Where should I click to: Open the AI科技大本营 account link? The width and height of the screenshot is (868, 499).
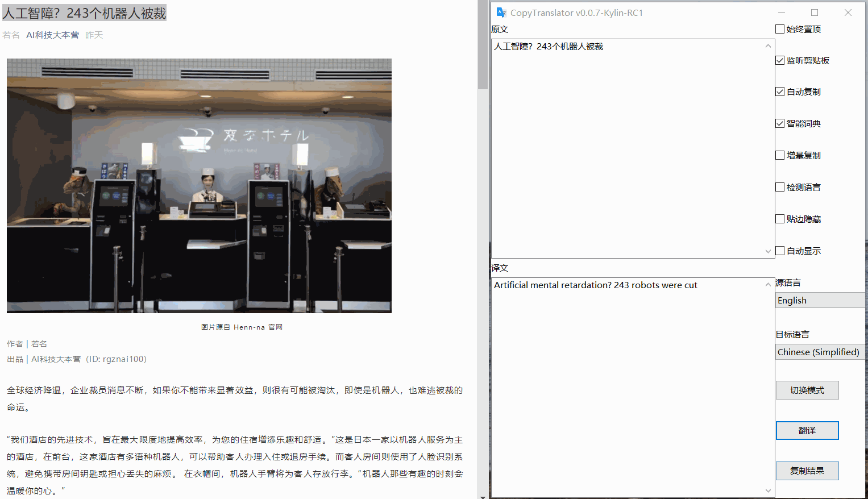pyautogui.click(x=53, y=35)
